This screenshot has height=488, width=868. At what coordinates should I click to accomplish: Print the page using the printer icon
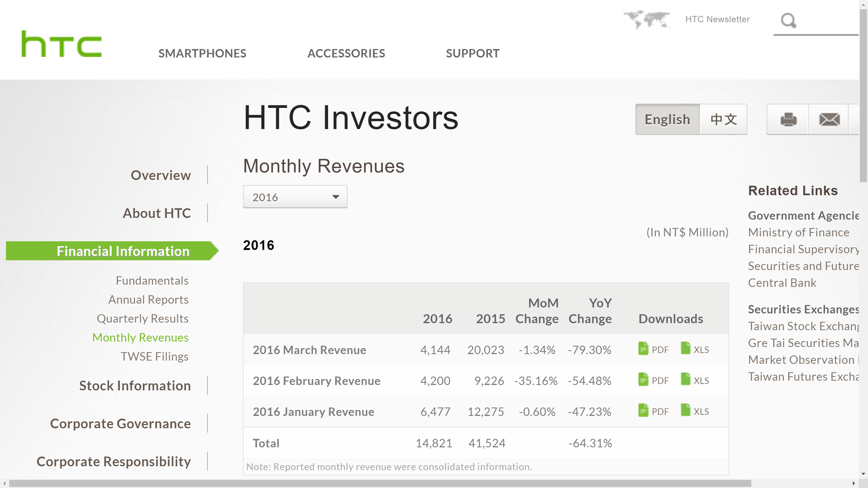pos(788,120)
